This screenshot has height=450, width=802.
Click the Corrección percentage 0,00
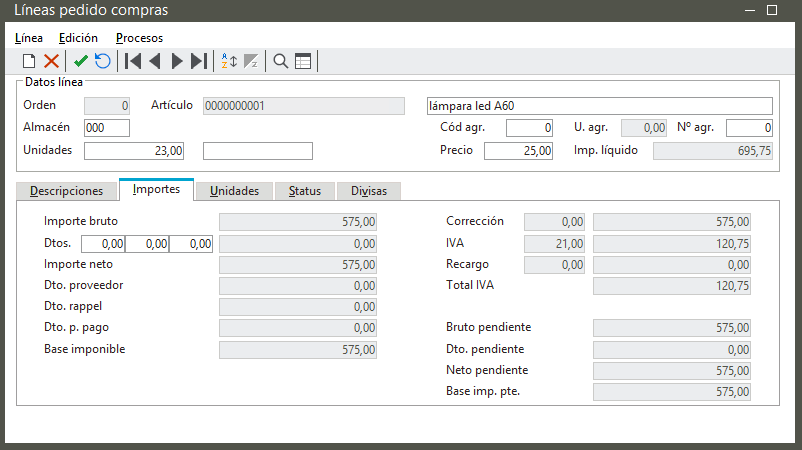[554, 222]
